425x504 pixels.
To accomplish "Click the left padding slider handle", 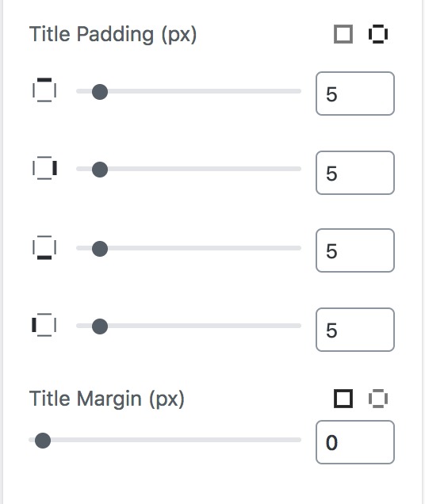I will [x=100, y=326].
